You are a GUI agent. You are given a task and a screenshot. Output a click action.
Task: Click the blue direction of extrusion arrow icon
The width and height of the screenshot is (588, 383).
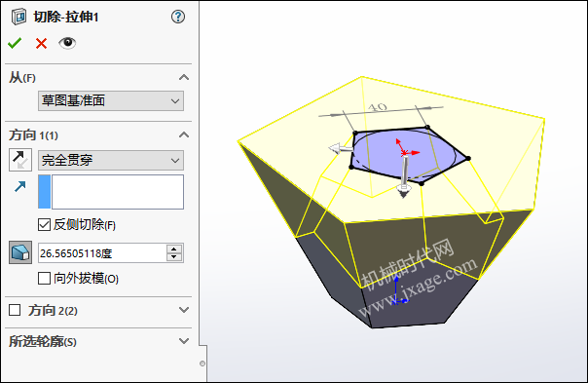click(x=20, y=186)
